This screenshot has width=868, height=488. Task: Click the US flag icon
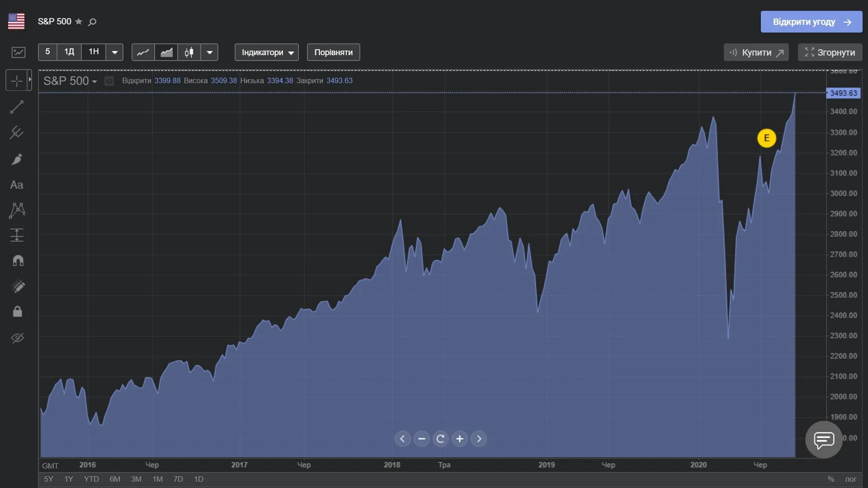(16, 21)
